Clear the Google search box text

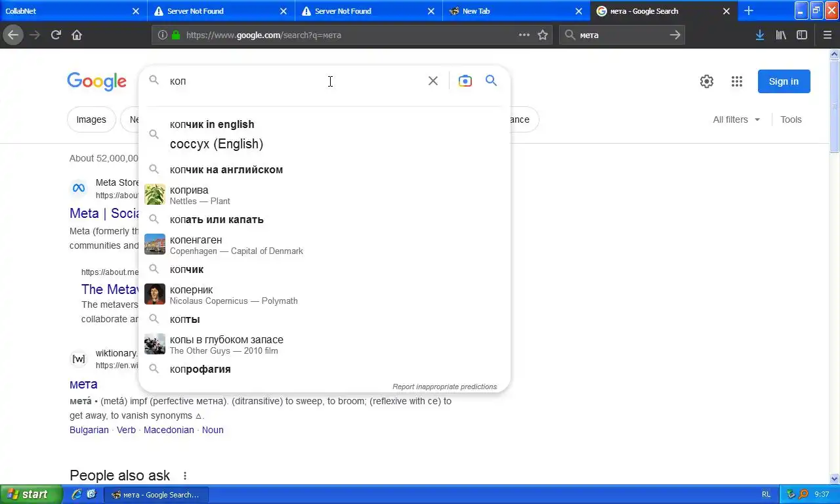coord(433,81)
